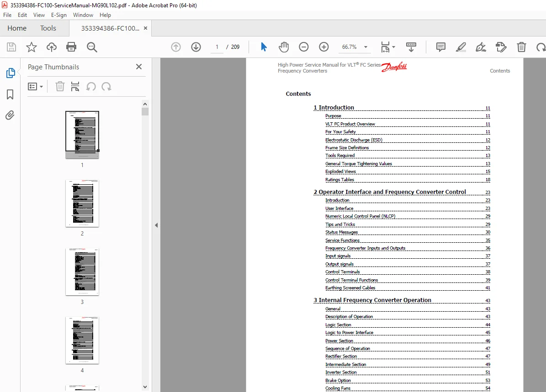Screen dimensions: 546x392
Task: Rotate page clockwise in thumbnails panel
Action: [x=106, y=86]
